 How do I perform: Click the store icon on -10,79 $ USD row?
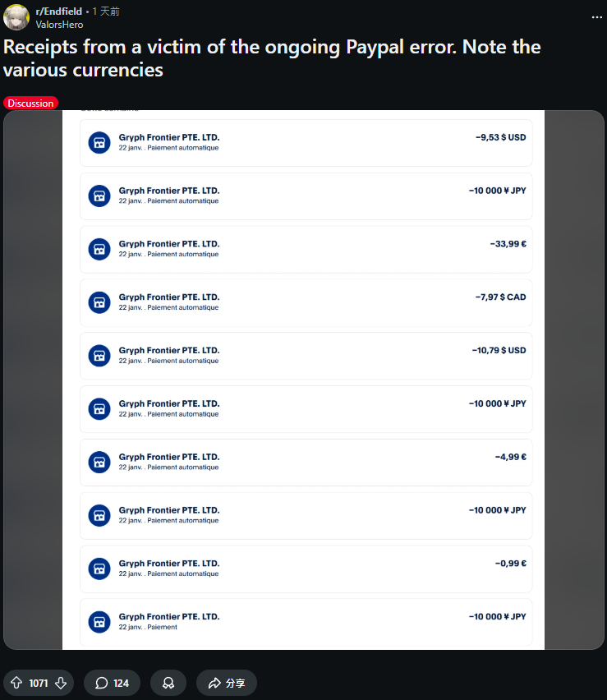click(99, 356)
